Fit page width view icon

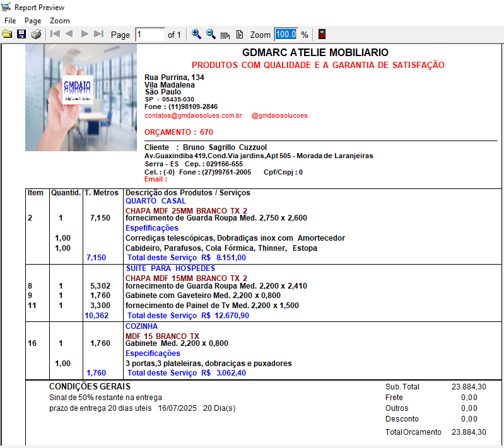tap(225, 35)
